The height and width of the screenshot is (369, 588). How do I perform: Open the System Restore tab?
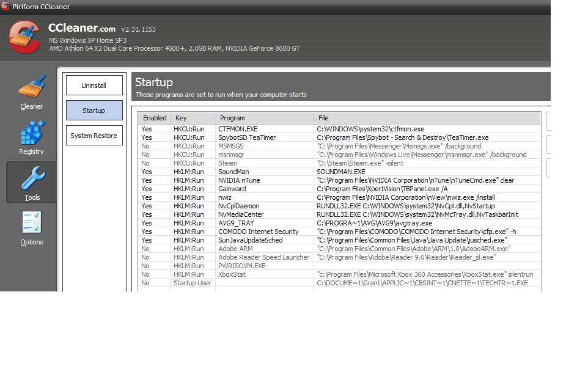point(94,136)
